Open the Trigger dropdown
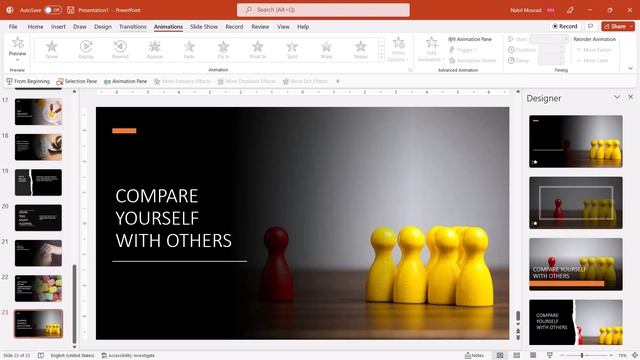640x360 pixels. 463,50
